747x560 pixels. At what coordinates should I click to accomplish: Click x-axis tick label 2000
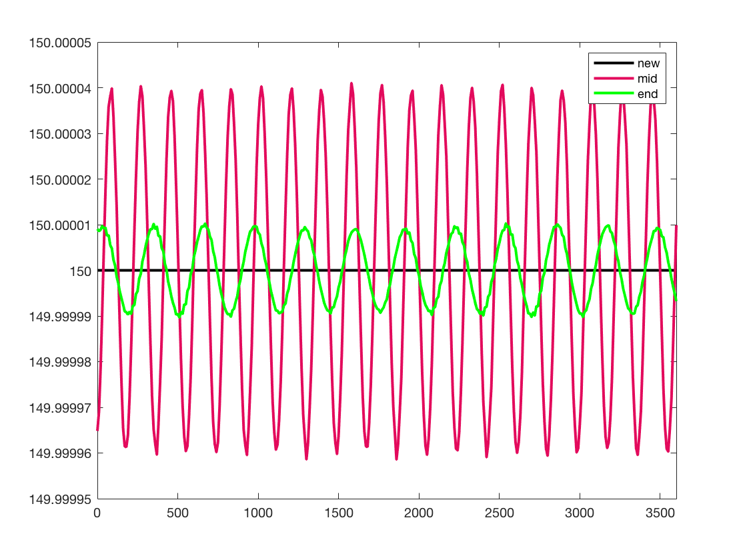[419, 513]
